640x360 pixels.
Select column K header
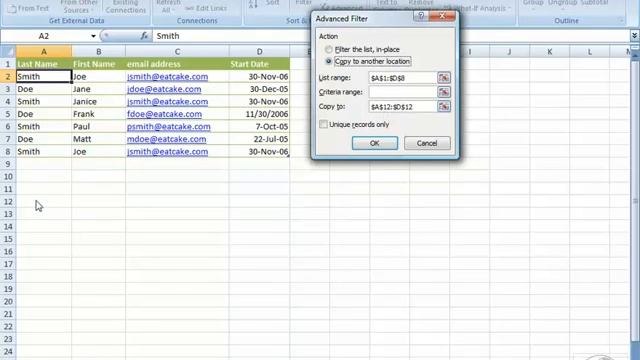(549, 51)
